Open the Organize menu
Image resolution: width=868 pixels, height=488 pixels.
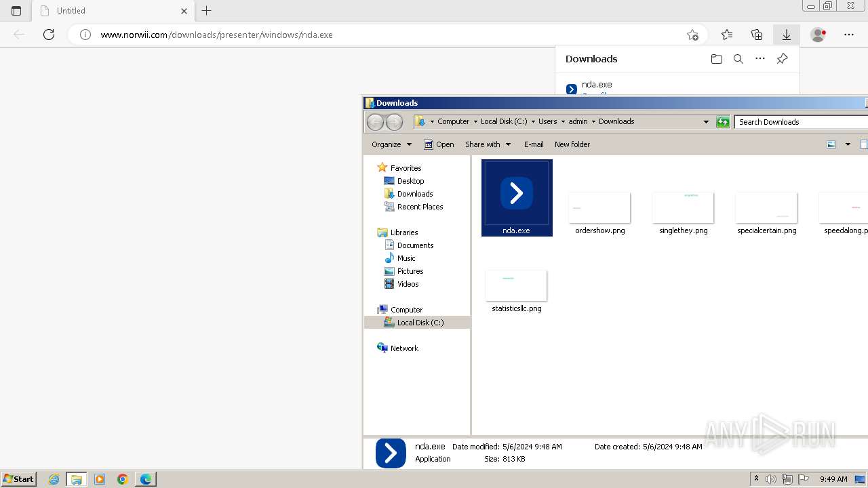(x=391, y=144)
